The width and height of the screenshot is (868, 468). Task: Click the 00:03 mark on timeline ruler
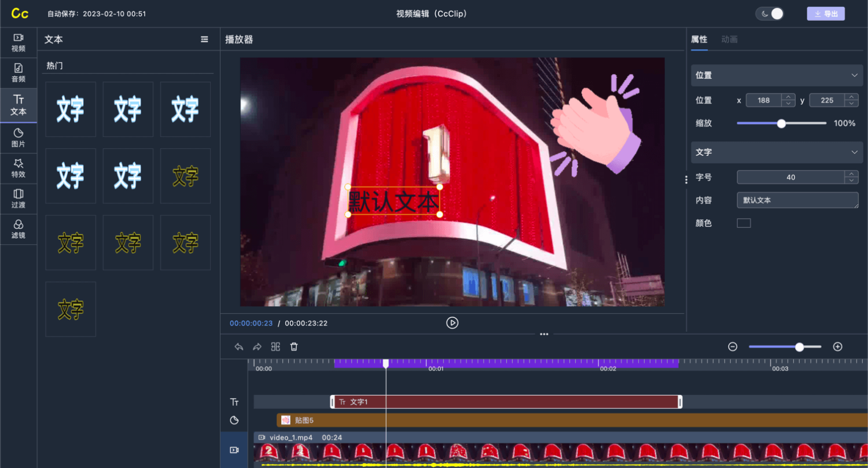780,368
